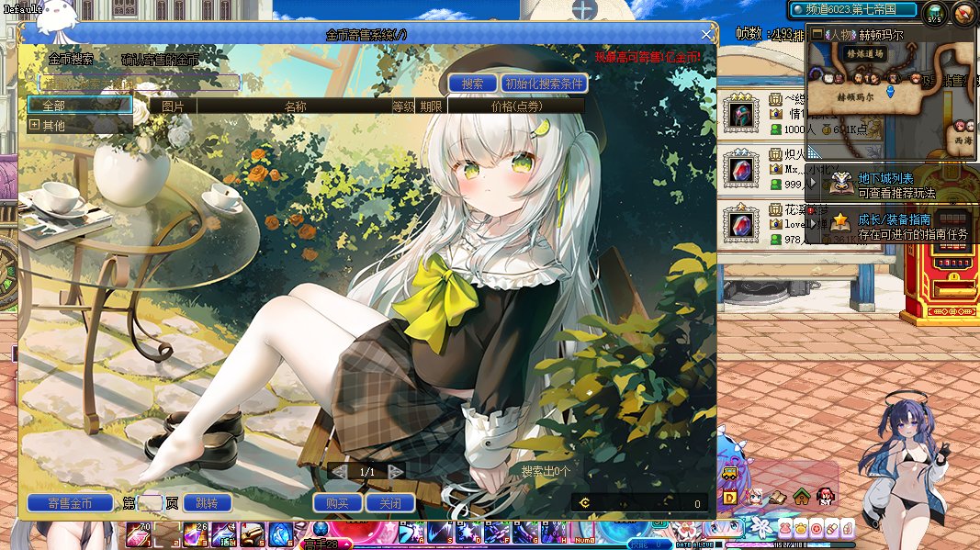
Task: Go to the next page arrow
Action: click(x=395, y=472)
